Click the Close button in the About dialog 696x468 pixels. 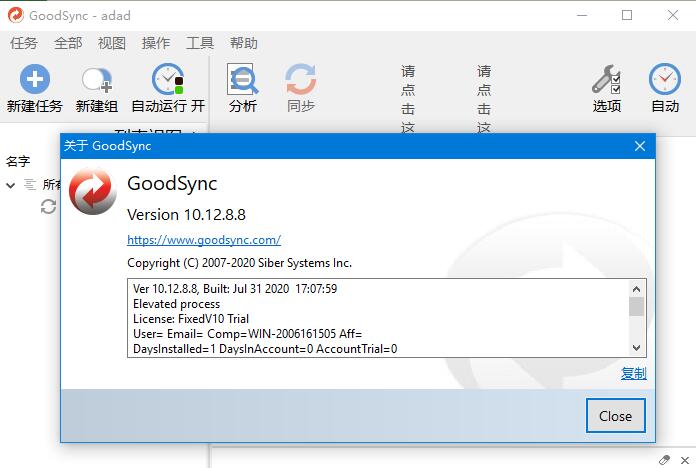tap(615, 416)
